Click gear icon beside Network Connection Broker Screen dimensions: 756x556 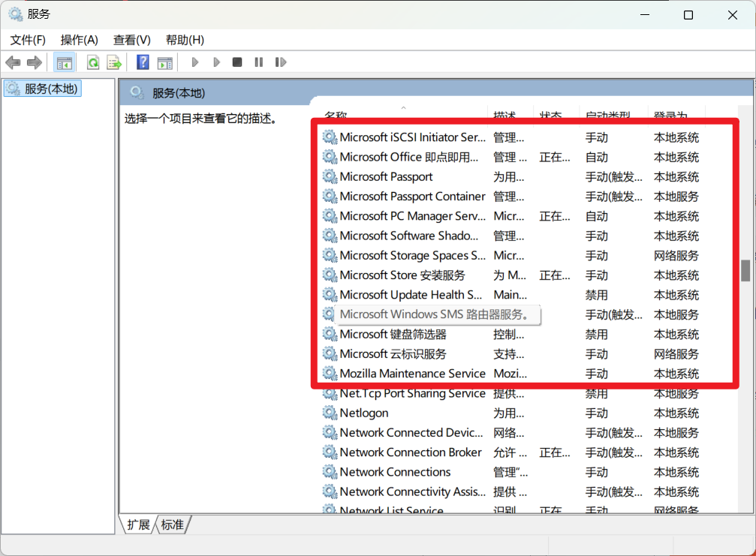click(x=330, y=452)
